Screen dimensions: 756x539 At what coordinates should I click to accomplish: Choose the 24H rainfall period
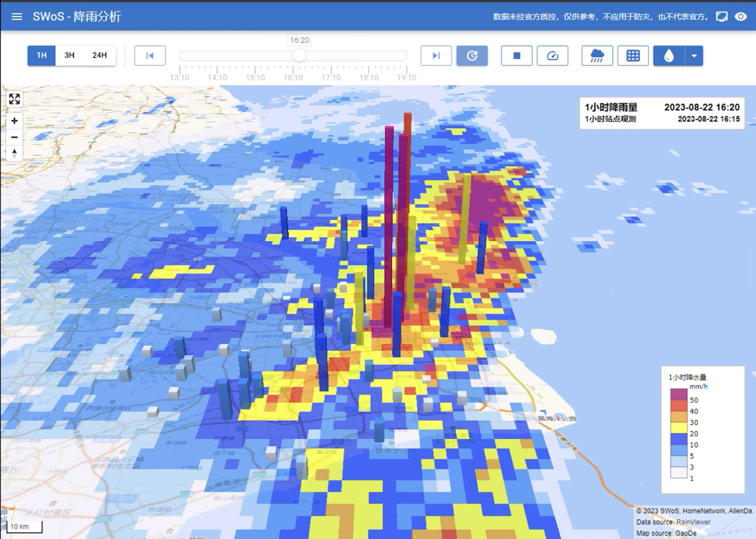99,55
